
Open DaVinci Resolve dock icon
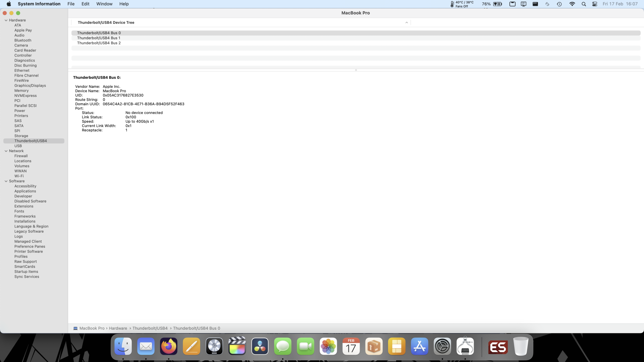click(260, 347)
